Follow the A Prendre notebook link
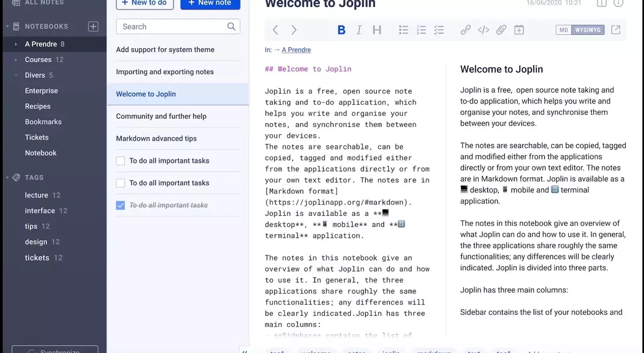Image resolution: width=644 pixels, height=353 pixels. tap(296, 50)
